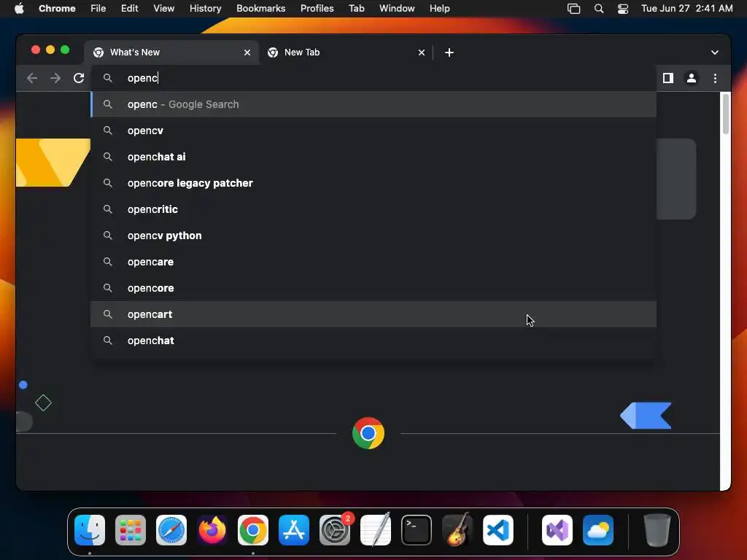Select the 'opencv' suggestion

tap(373, 131)
